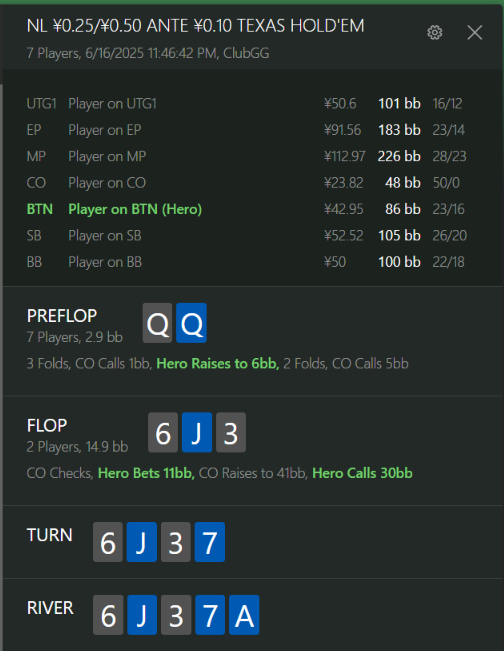
Task: Select the Player on BTN (Hero) row
Action: click(247, 209)
